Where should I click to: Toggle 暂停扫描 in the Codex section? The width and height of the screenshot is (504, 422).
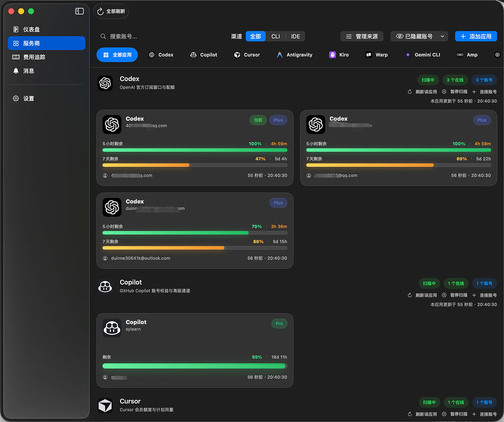[x=454, y=92]
